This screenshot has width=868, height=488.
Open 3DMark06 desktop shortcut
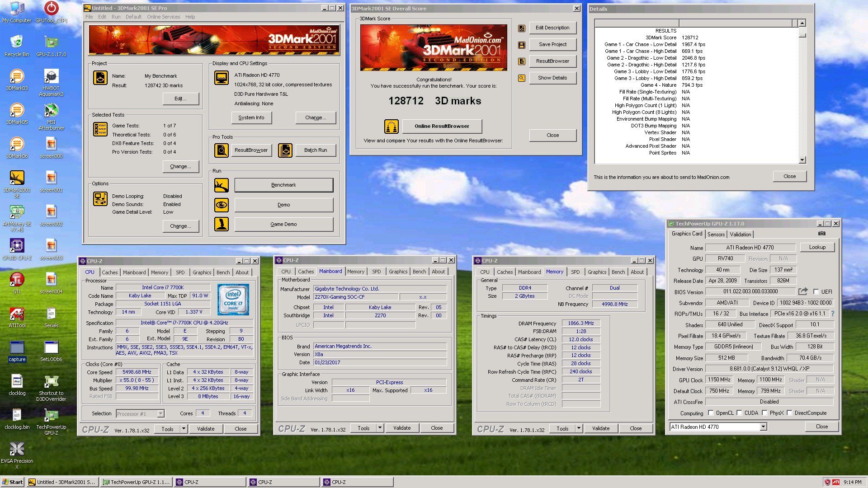pyautogui.click(x=17, y=147)
